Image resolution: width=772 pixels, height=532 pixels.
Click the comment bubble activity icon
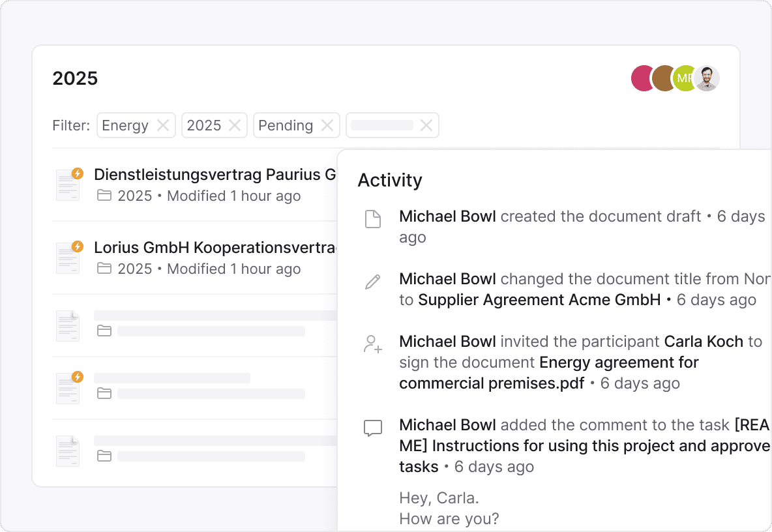[372, 428]
